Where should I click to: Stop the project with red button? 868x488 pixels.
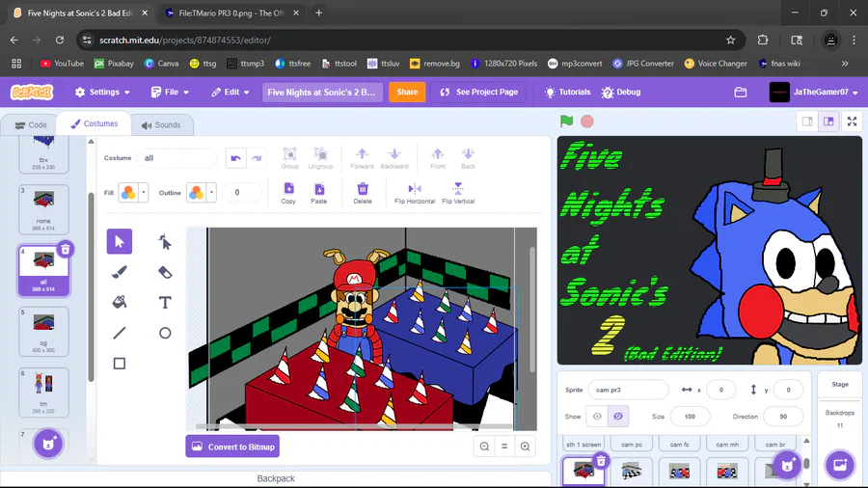click(x=587, y=122)
